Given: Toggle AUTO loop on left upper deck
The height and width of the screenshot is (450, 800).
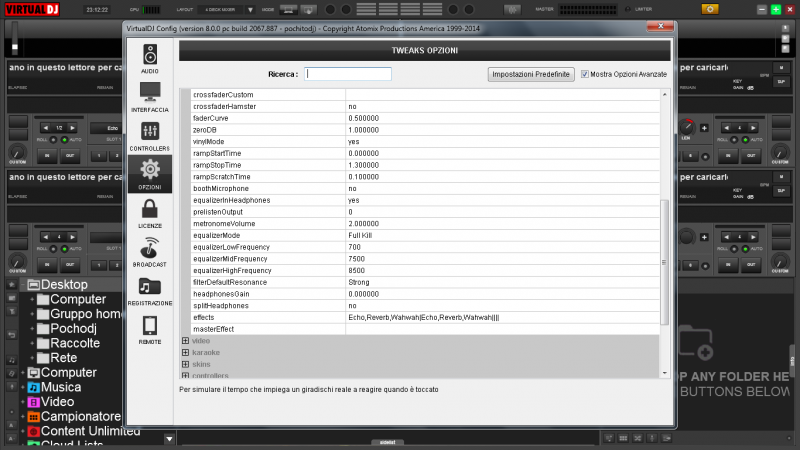Looking at the screenshot, I should [x=64, y=140].
